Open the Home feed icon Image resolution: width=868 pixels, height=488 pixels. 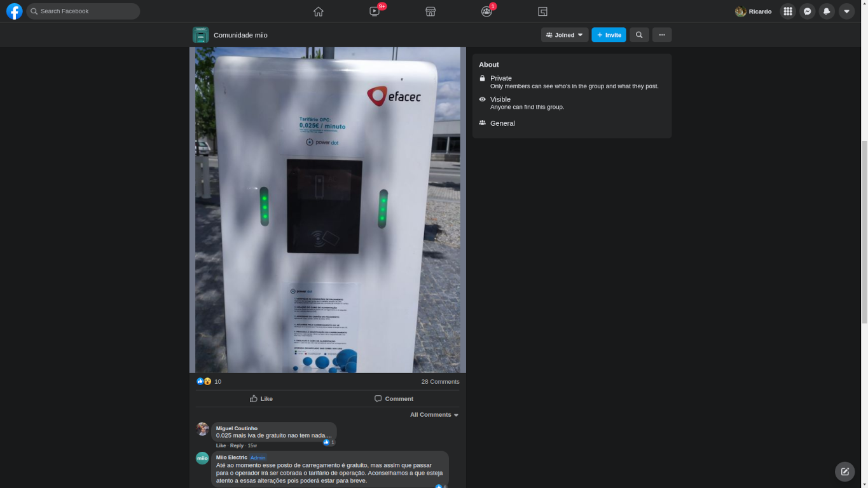[319, 11]
